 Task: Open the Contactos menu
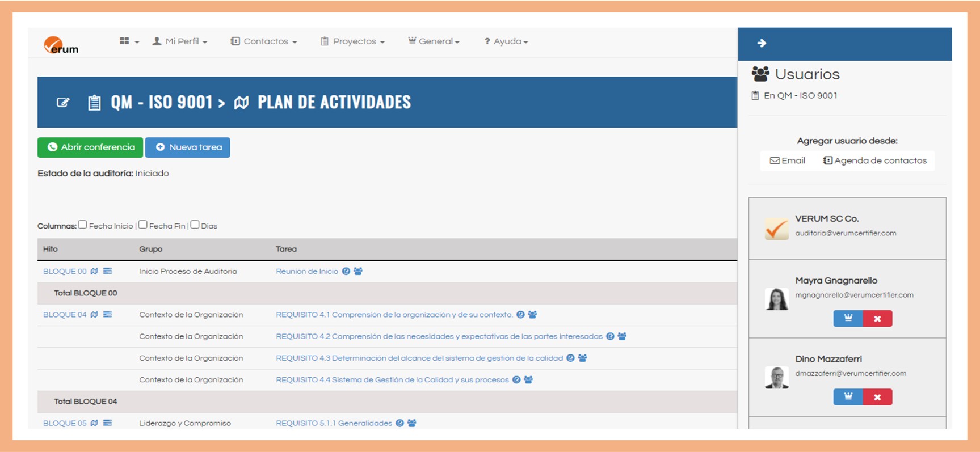pos(264,41)
